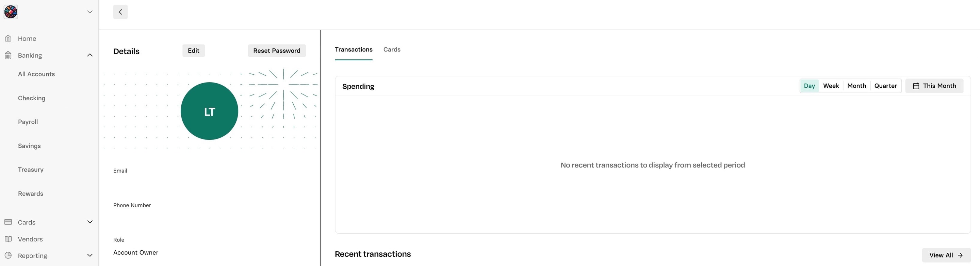Click the Reset Password button

(x=277, y=51)
